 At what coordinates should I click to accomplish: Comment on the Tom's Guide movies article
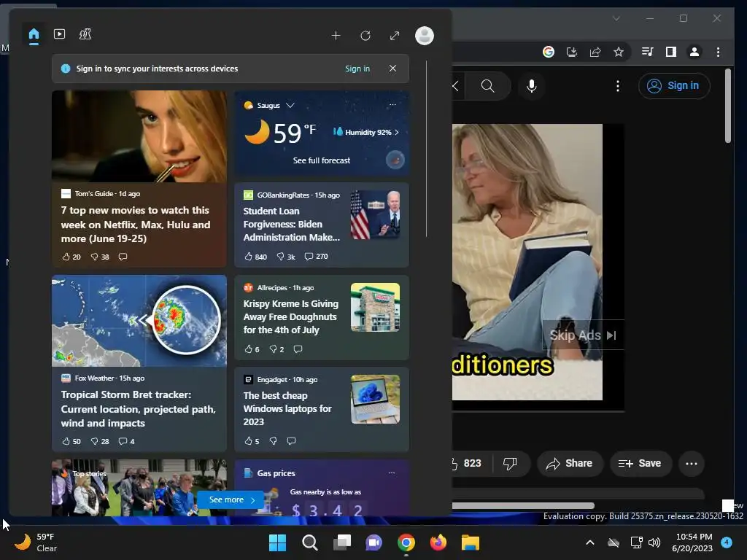point(123,257)
